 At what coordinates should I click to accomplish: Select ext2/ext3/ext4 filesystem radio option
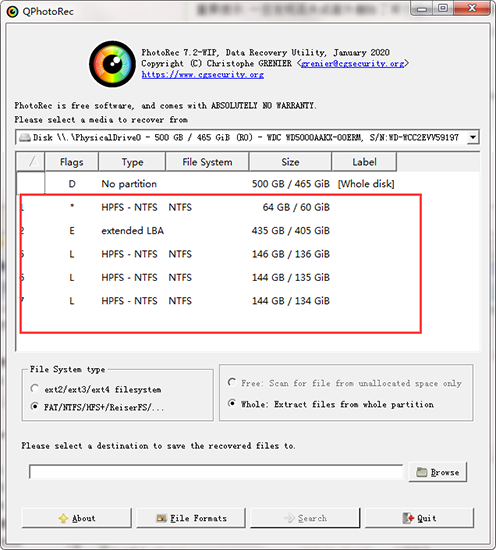pos(34,389)
